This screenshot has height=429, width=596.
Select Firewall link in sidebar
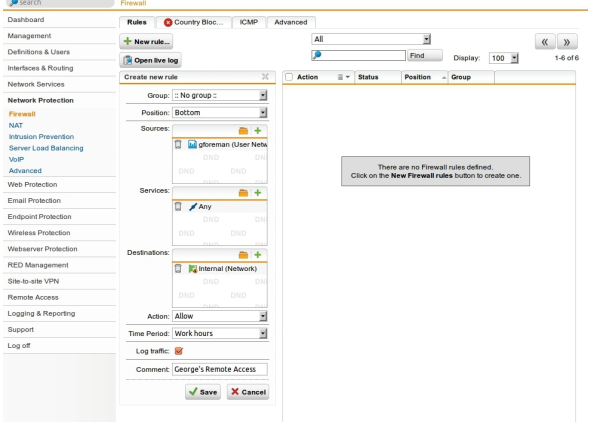click(22, 114)
